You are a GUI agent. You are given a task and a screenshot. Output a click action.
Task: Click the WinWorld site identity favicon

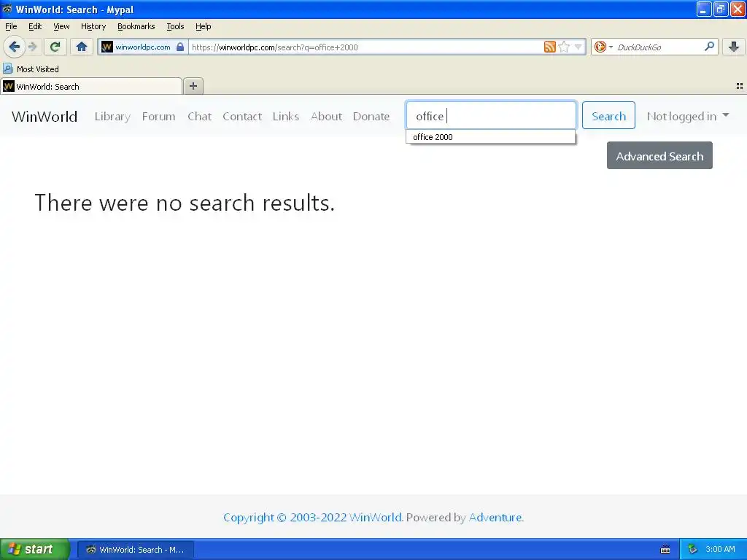[x=107, y=47]
